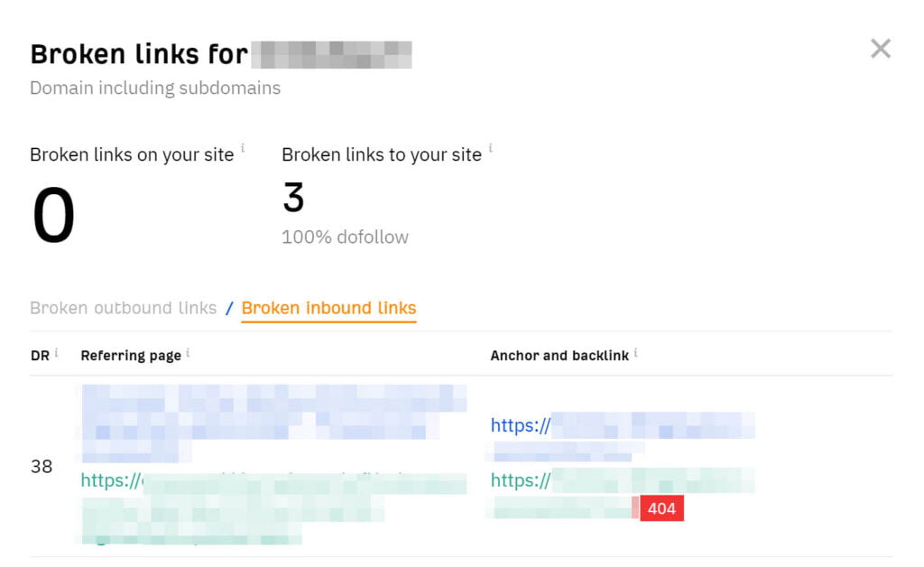This screenshot has width=924, height=567.
Task: Click the 3 broken links to site count
Action: pos(293,198)
